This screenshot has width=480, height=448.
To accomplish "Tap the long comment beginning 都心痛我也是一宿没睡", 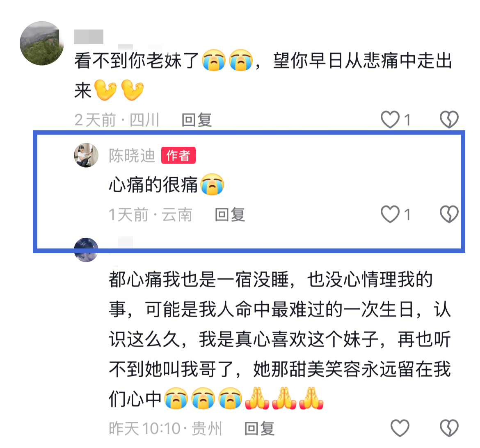I will point(280,339).
